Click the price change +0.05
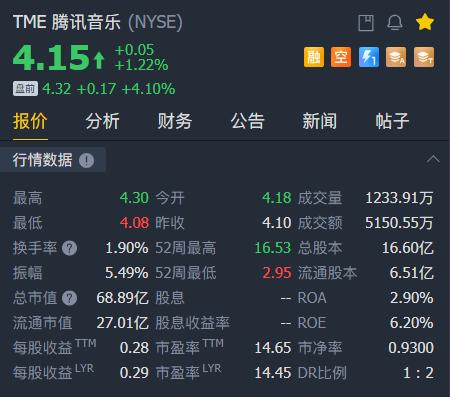The height and width of the screenshot is (397, 450). point(134,50)
